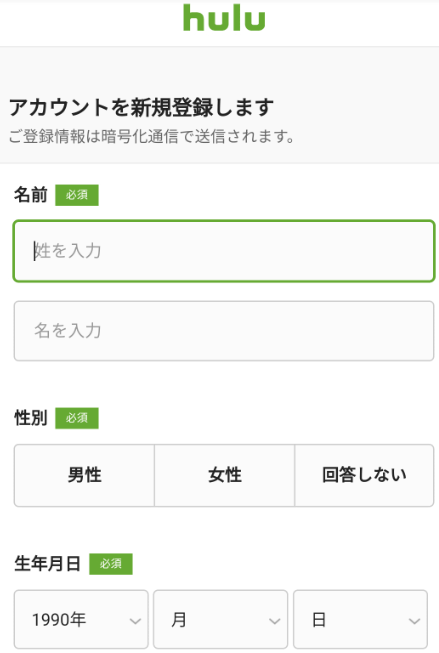Screen dimensions: 439x653
Task: Open the 日 day dropdown
Action: 360,620
